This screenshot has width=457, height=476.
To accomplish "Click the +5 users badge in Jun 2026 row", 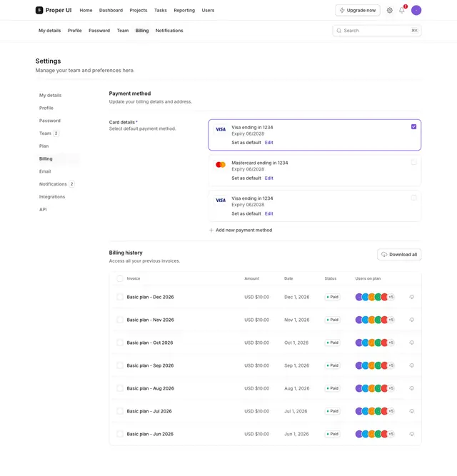I will (x=391, y=434).
